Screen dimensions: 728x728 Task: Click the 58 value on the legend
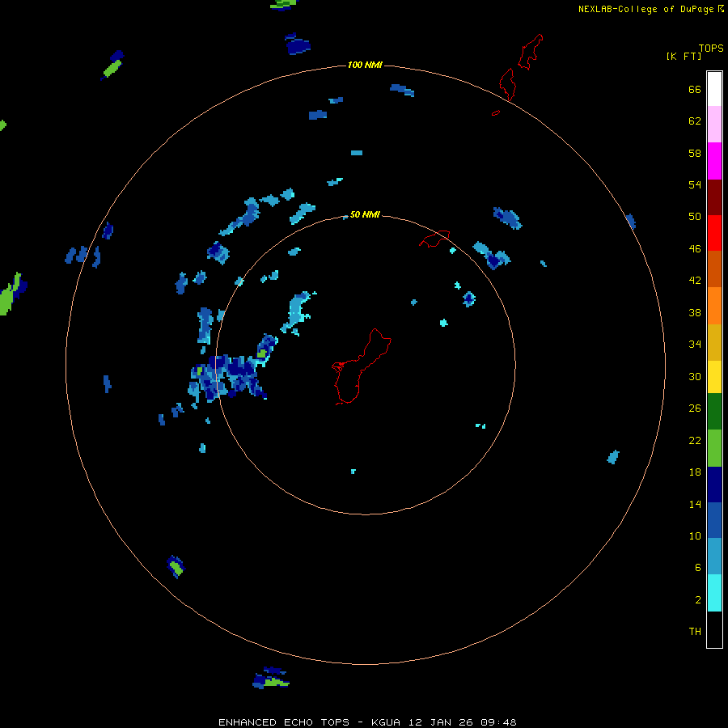(695, 153)
